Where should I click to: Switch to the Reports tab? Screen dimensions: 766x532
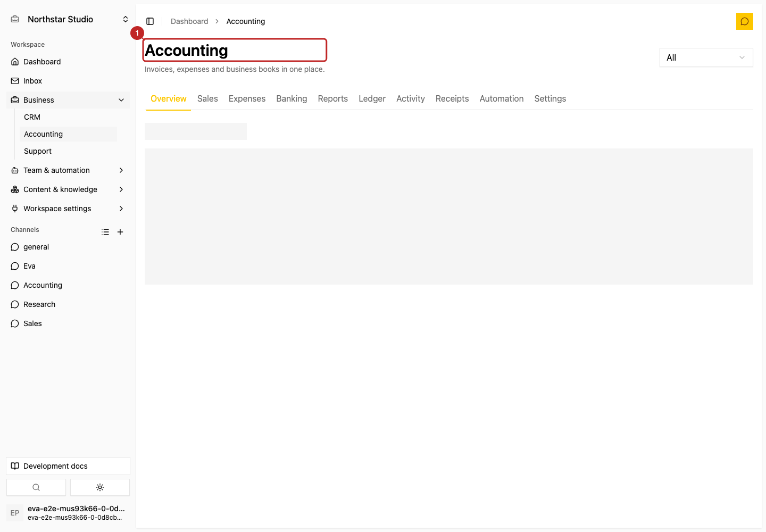pyautogui.click(x=333, y=99)
